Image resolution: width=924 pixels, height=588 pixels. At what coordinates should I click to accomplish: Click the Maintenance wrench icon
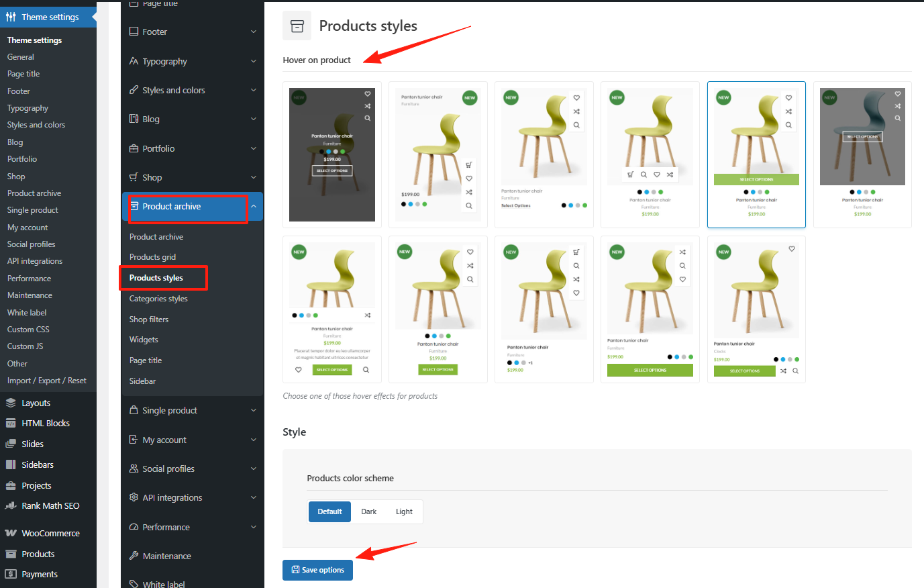(133, 555)
